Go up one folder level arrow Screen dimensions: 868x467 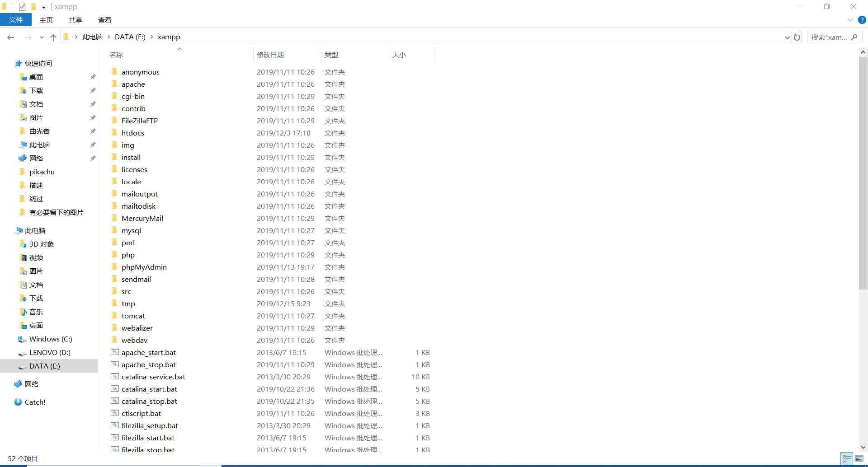click(x=53, y=37)
